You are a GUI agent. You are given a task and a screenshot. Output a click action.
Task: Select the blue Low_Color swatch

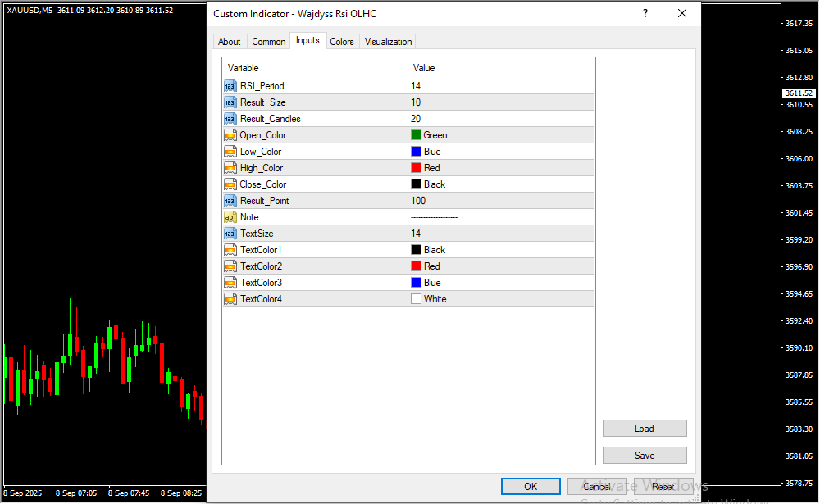(416, 152)
